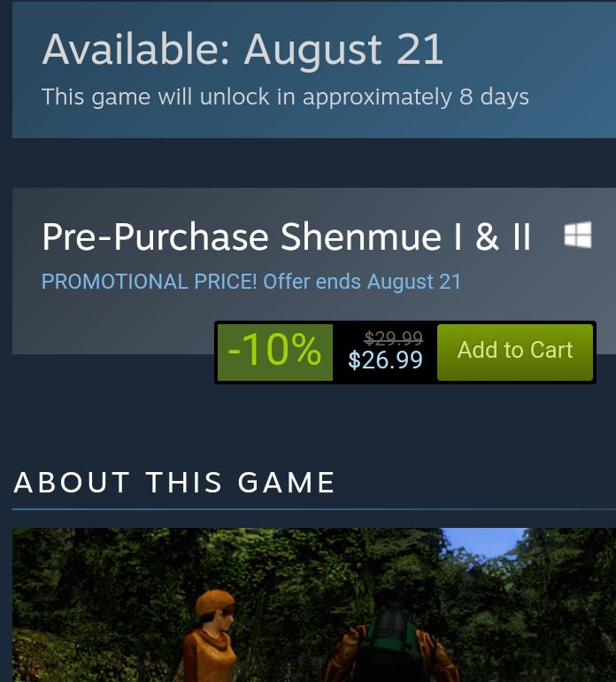Select the Pre-Purchase Shenmue I & II title
The height and width of the screenshot is (682, 616).
(x=287, y=236)
